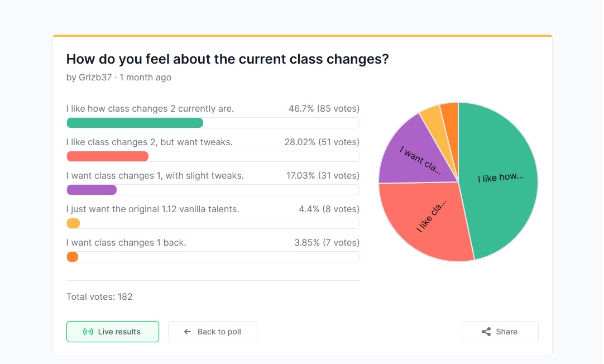Screen dimensions: 604x364
Task: Click the Live results button
Action: coord(112,332)
